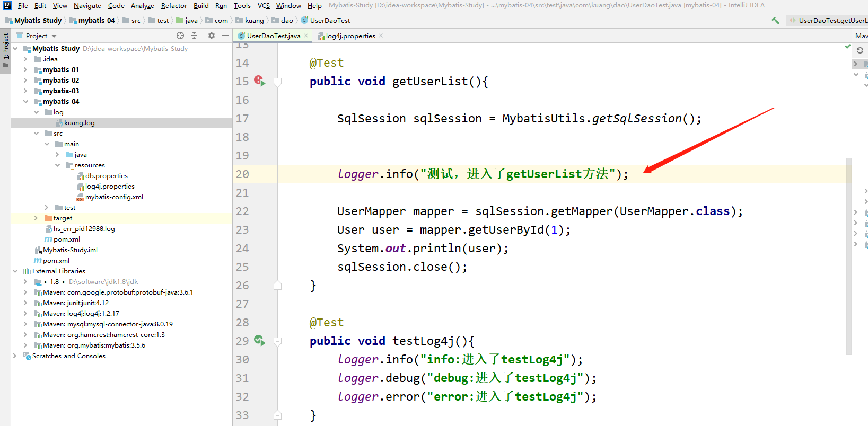Collapse the Mybatis-Study root node
Image resolution: width=868 pixels, height=426 pixels.
pyautogui.click(x=15, y=48)
